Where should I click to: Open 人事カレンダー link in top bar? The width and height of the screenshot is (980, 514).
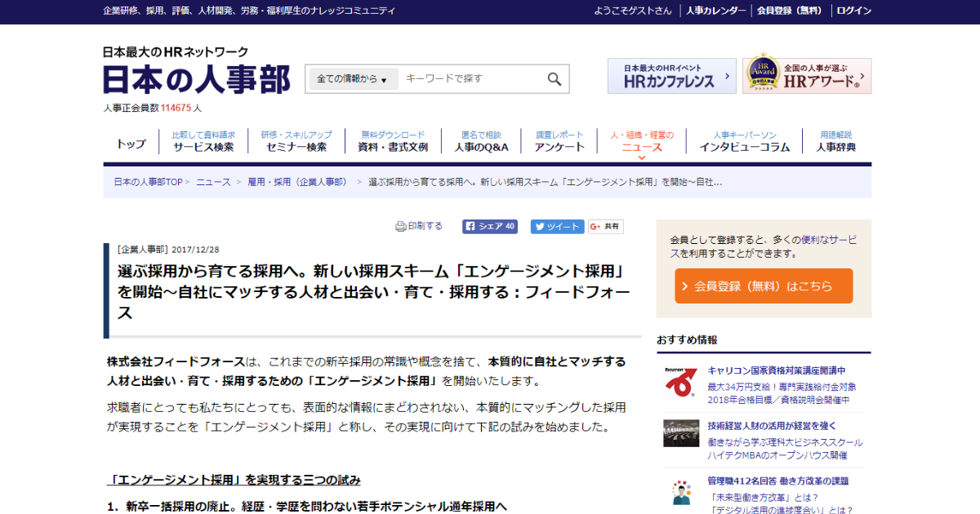(x=715, y=11)
